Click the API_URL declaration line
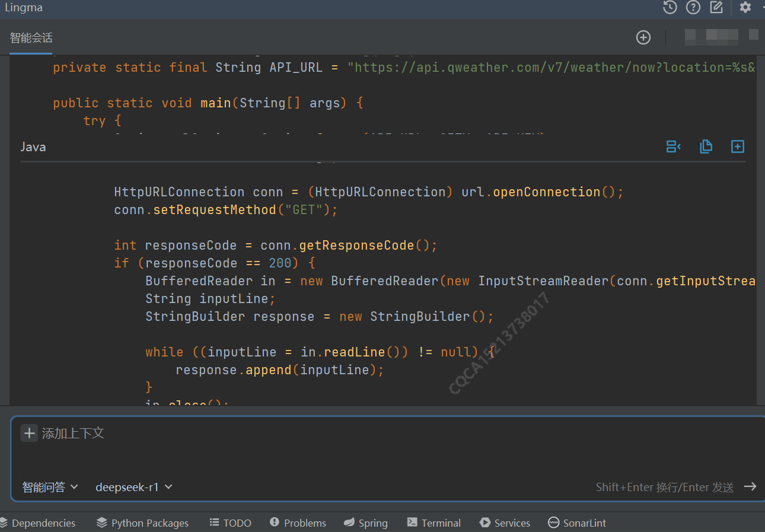 click(404, 68)
